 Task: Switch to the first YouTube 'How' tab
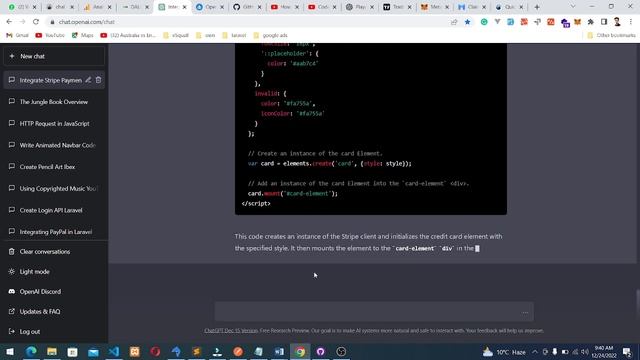284,7
